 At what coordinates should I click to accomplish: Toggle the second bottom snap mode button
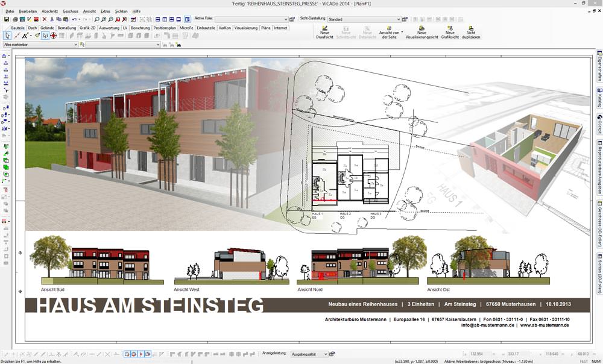134,354
